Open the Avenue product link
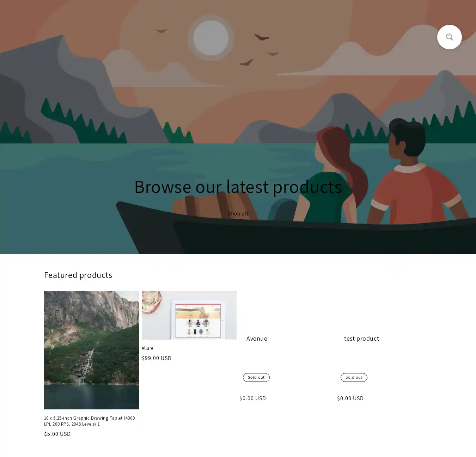Viewport: 476px width, 457px height. [x=257, y=339]
